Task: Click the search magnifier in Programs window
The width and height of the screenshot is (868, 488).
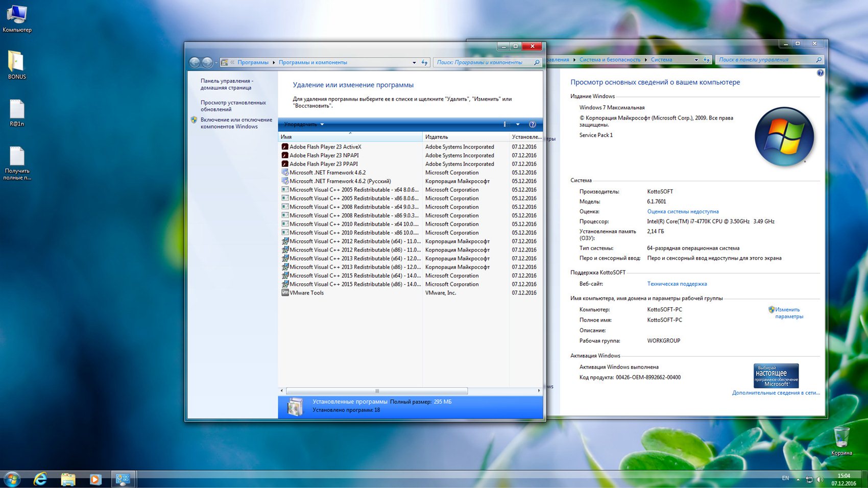Action: click(x=537, y=62)
